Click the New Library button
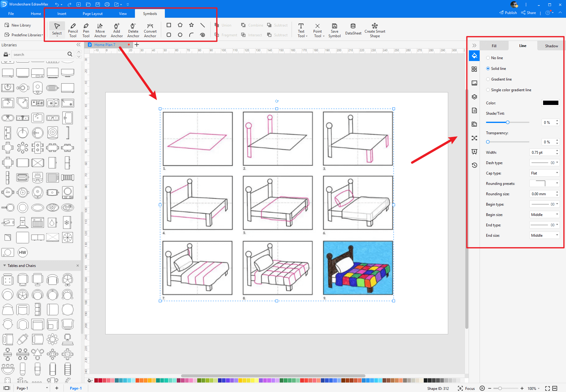The height and width of the screenshot is (392, 566). tap(18, 25)
